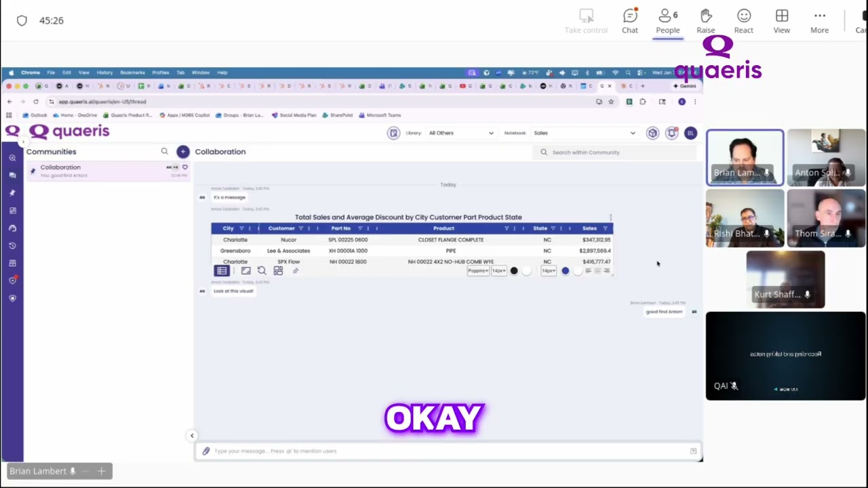This screenshot has width=868, height=488.
Task: Open the More actions menu
Action: pos(819,21)
